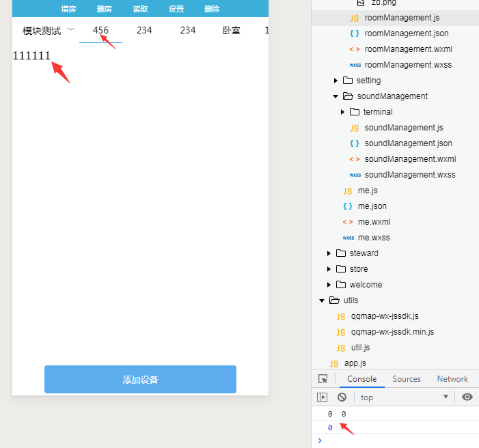Expand the setting folder arrow

(x=336, y=81)
